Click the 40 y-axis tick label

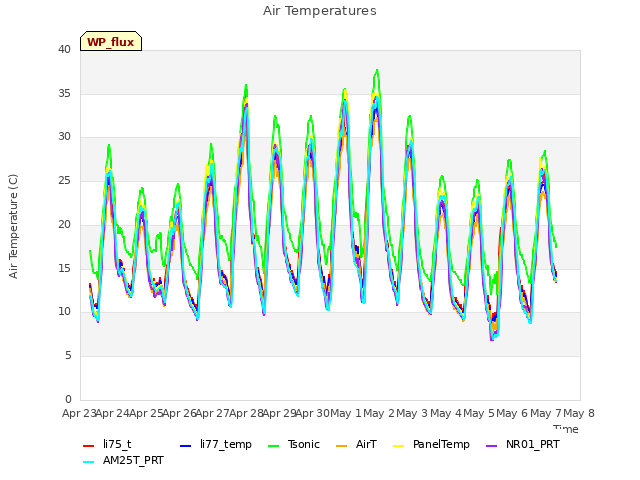(x=64, y=49)
